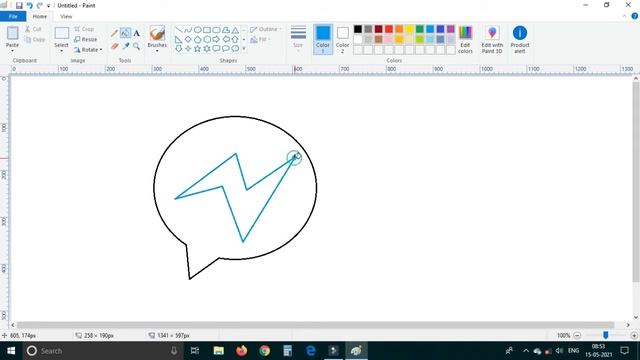Select the Text tool
640x360 pixels.
[x=136, y=33]
